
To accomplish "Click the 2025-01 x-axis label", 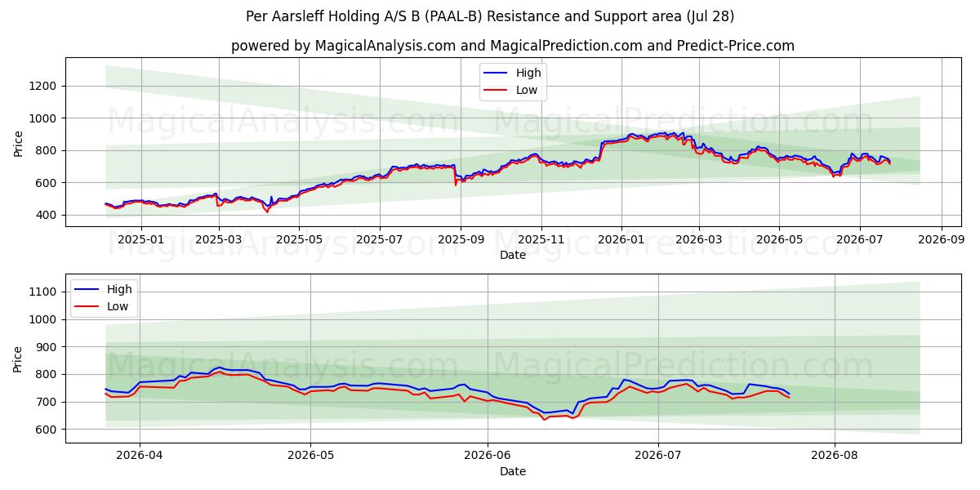I will 140,240.
